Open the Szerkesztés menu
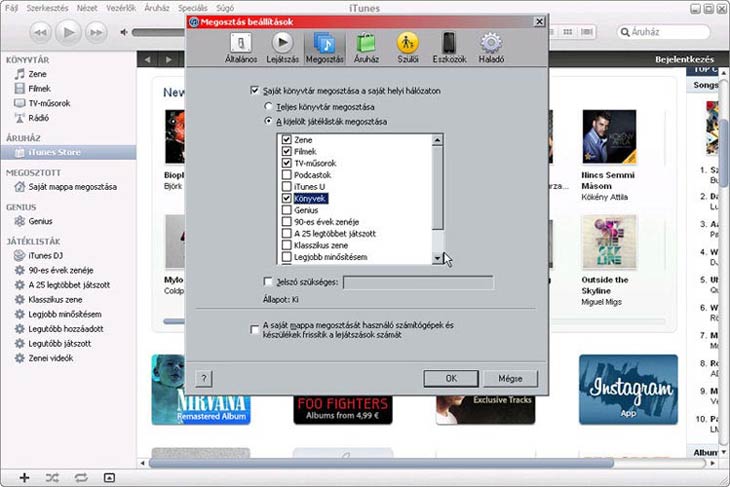 [x=48, y=7]
